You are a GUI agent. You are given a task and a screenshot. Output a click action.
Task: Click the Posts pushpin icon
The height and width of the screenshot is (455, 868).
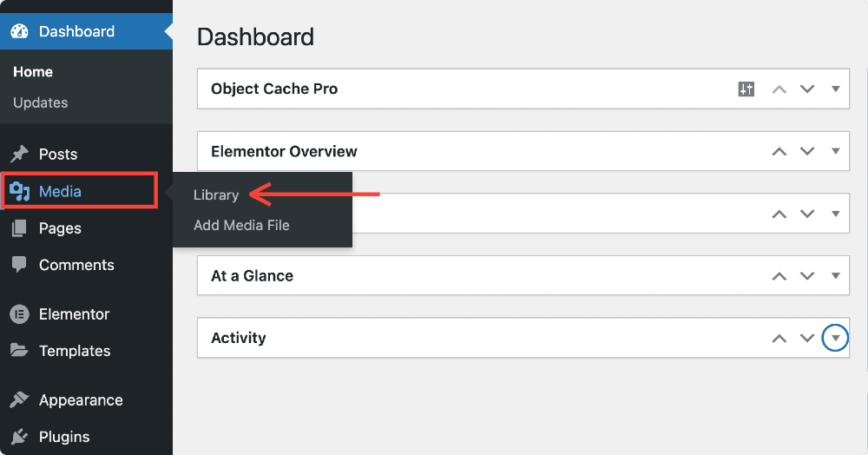tap(19, 154)
